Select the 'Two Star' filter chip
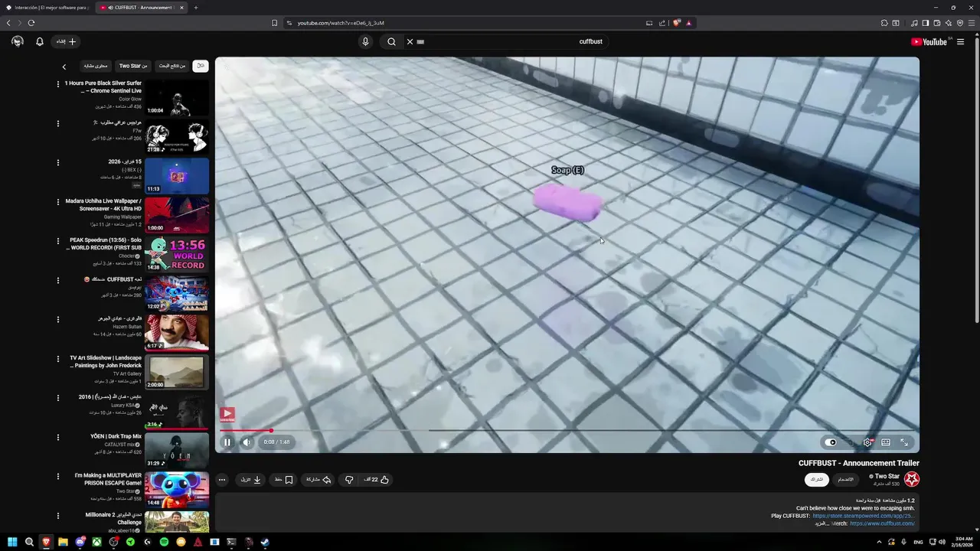Screen dimensions: 980x551 (133, 67)
